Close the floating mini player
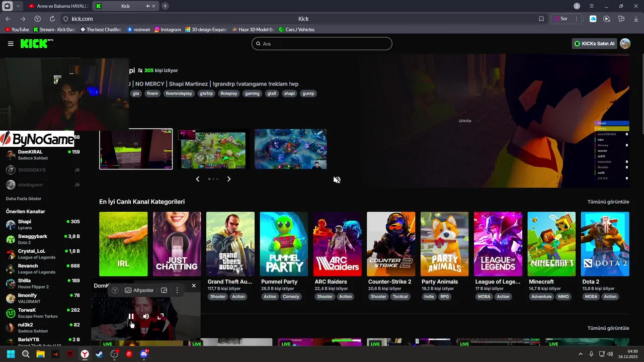 pos(194,286)
